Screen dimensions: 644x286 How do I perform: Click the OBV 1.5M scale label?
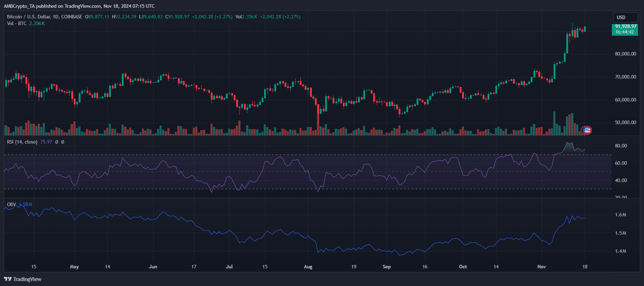tap(621, 233)
